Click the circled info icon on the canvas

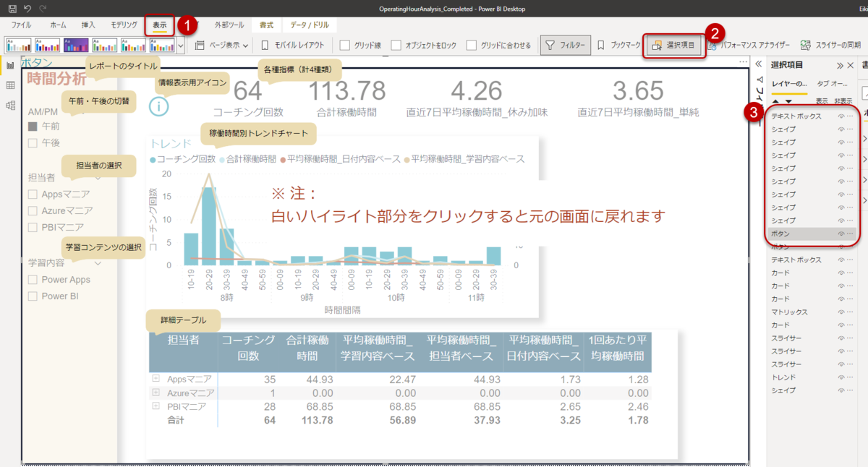[160, 106]
